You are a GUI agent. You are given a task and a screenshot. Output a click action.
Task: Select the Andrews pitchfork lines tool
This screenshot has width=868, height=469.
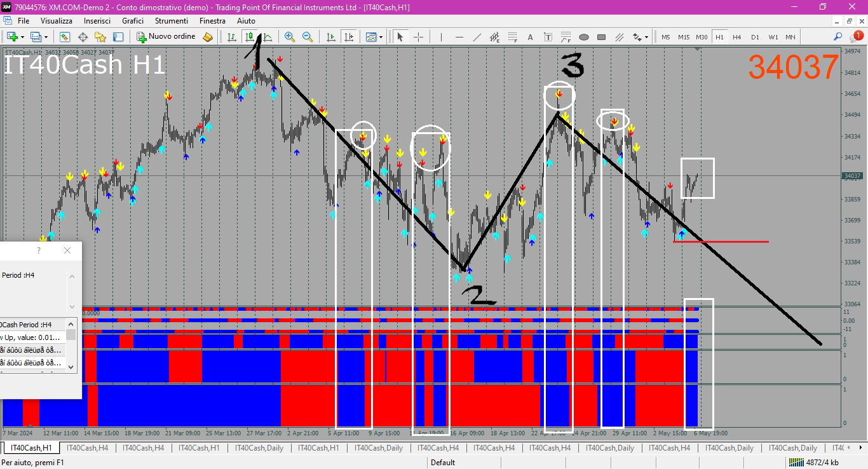click(619, 37)
